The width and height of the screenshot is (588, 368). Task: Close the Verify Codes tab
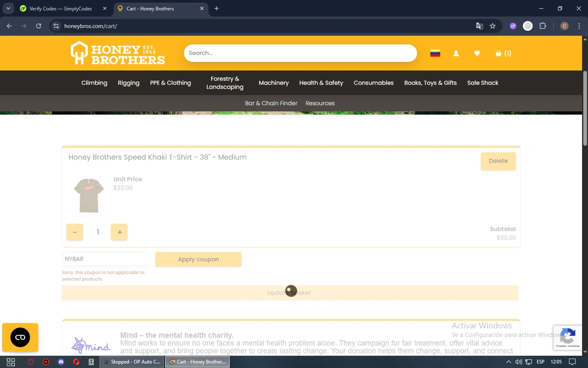105,8
